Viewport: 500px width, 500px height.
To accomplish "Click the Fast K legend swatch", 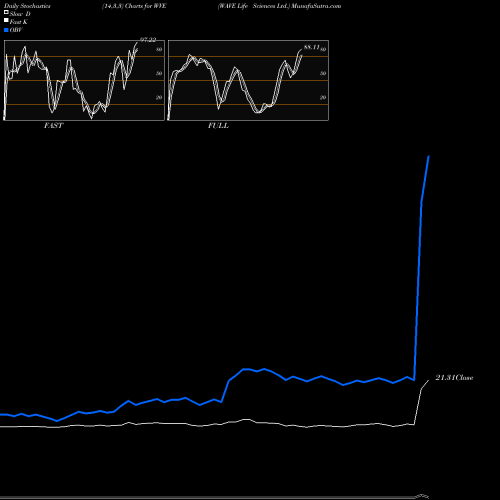I will 6,21.
